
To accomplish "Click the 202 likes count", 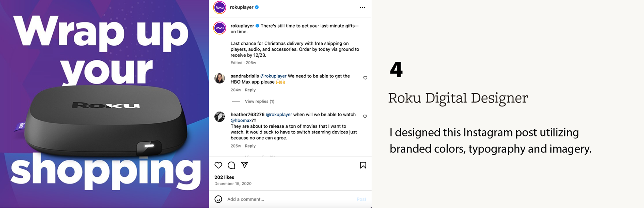I will (224, 177).
